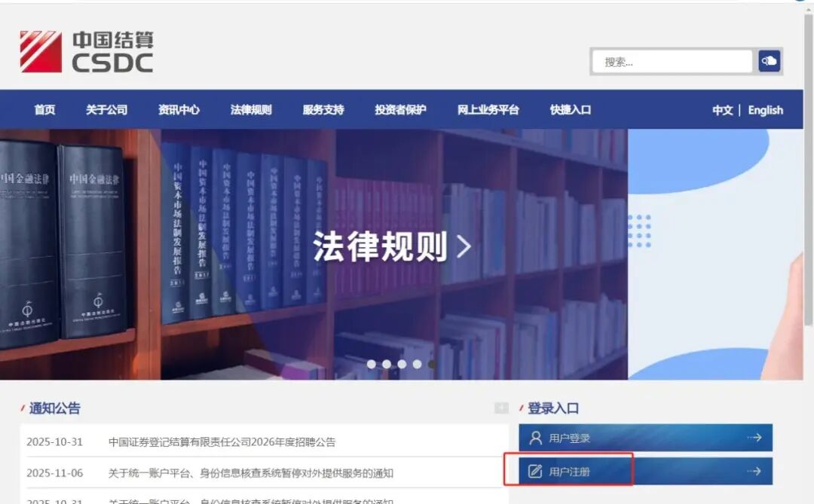Switch language to 中文

(x=722, y=110)
